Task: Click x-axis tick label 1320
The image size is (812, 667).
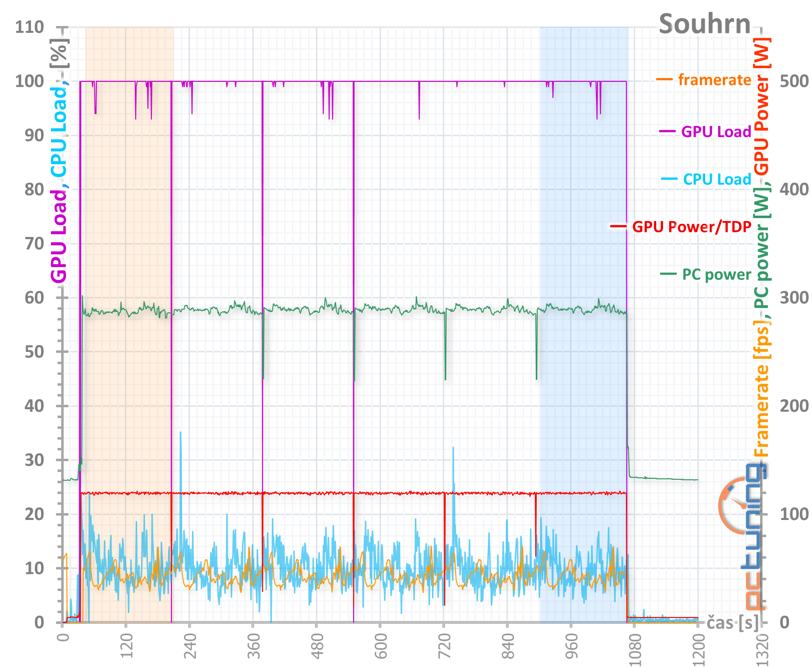Action: [762, 649]
